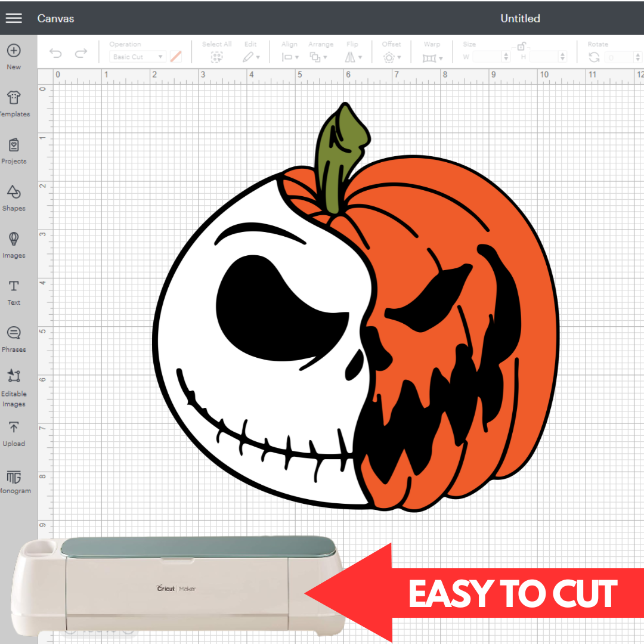Viewport: 644px width, 644px height.
Task: Toggle the size aspect ratio lock
Action: [x=521, y=46]
